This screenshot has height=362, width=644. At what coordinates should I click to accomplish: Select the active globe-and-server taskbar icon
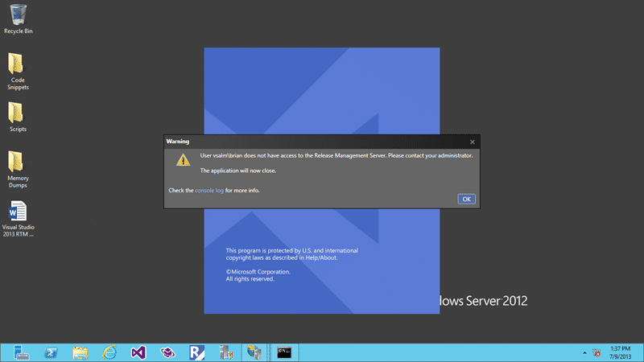coord(254,352)
